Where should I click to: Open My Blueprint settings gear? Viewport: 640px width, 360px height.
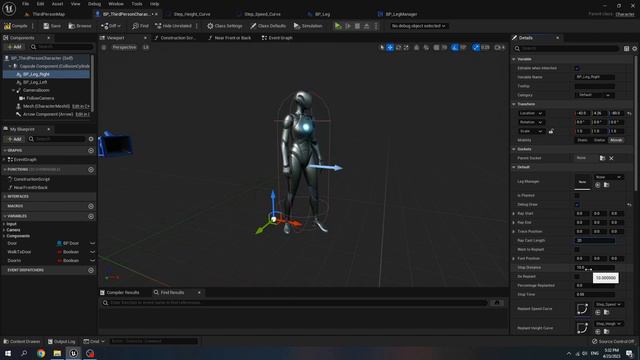(91, 139)
